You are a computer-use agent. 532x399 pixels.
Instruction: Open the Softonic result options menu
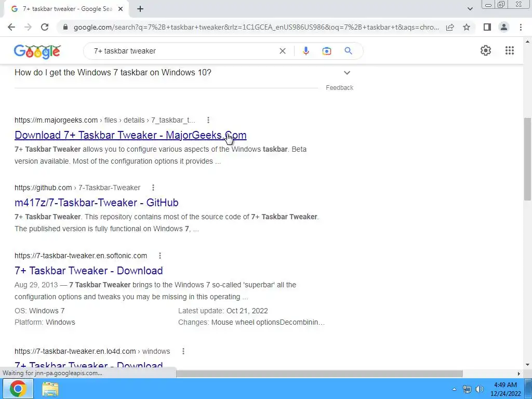(160, 256)
